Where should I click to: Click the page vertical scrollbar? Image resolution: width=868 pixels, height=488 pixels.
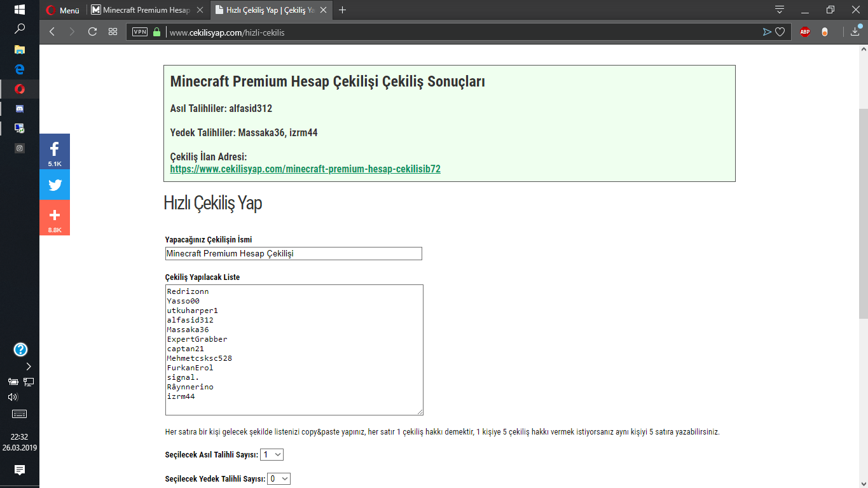(x=863, y=213)
